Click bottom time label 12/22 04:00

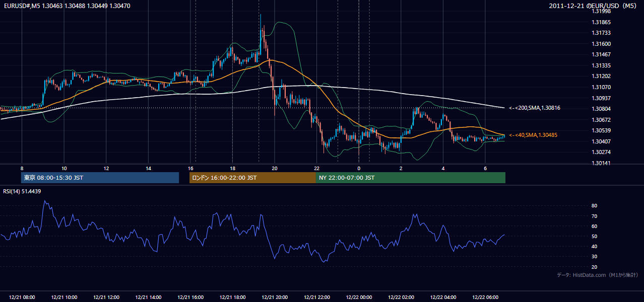[443, 297]
